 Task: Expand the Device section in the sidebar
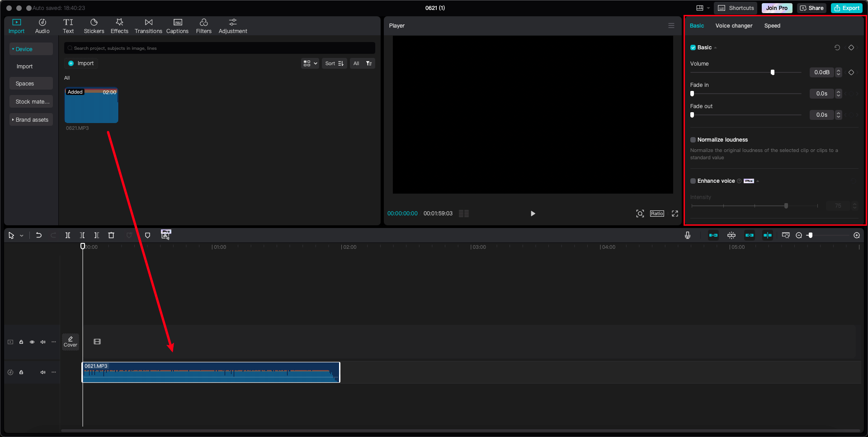(31, 49)
